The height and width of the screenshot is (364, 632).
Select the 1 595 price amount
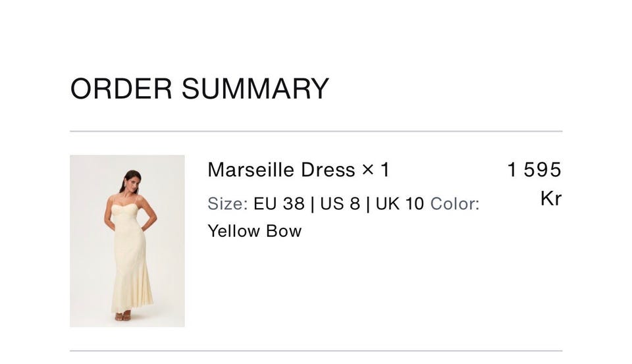point(534,169)
